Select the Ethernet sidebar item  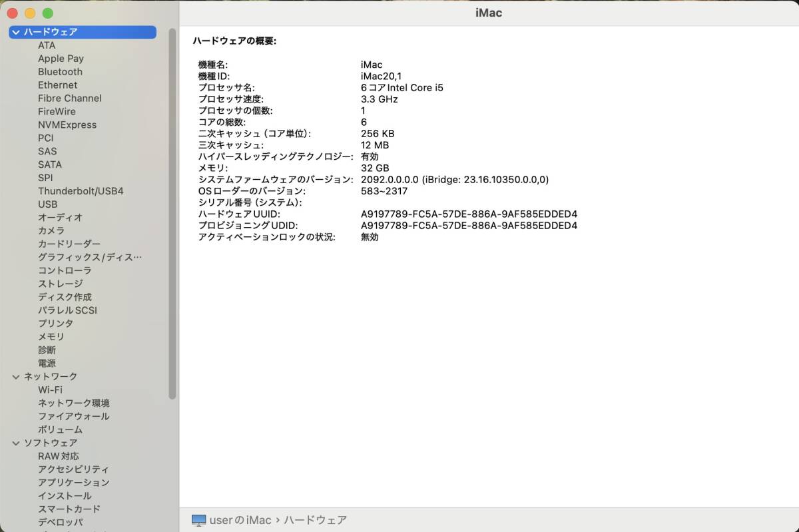click(x=57, y=85)
